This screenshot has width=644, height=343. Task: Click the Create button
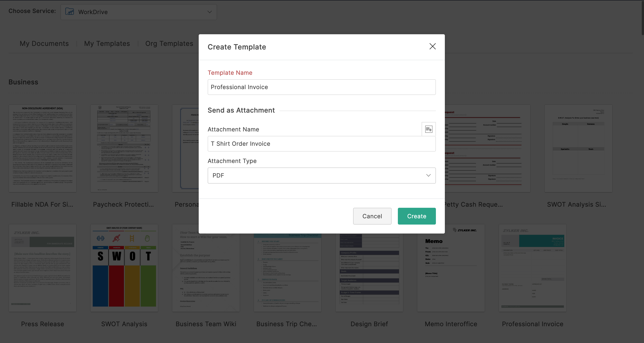point(416,216)
